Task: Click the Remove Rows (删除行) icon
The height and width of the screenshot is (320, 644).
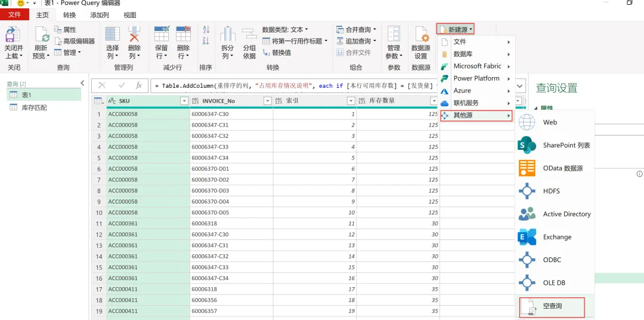Action: [x=184, y=33]
